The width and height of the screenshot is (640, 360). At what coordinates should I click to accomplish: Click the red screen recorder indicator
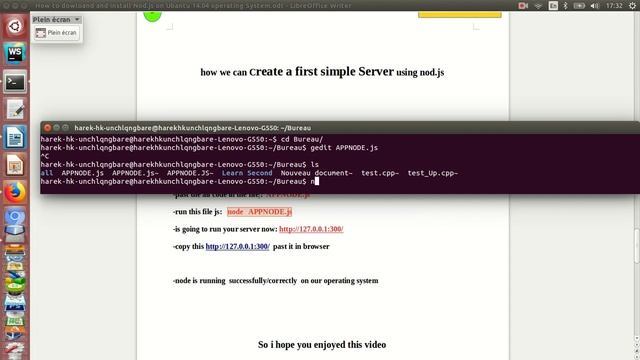point(523,6)
